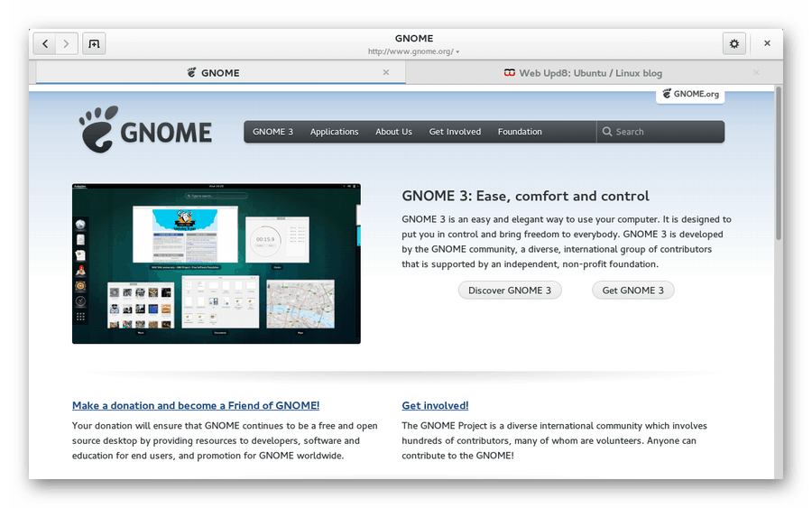Close the browser window with X
This screenshot has width=812, height=508.
767,43
